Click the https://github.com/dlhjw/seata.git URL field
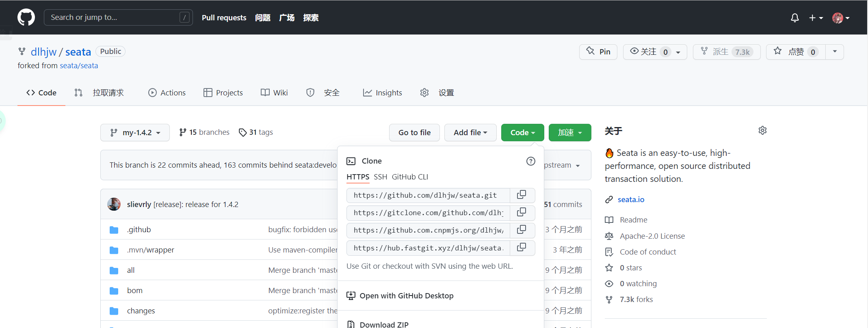Screen dimensions: 868x328 [428, 195]
